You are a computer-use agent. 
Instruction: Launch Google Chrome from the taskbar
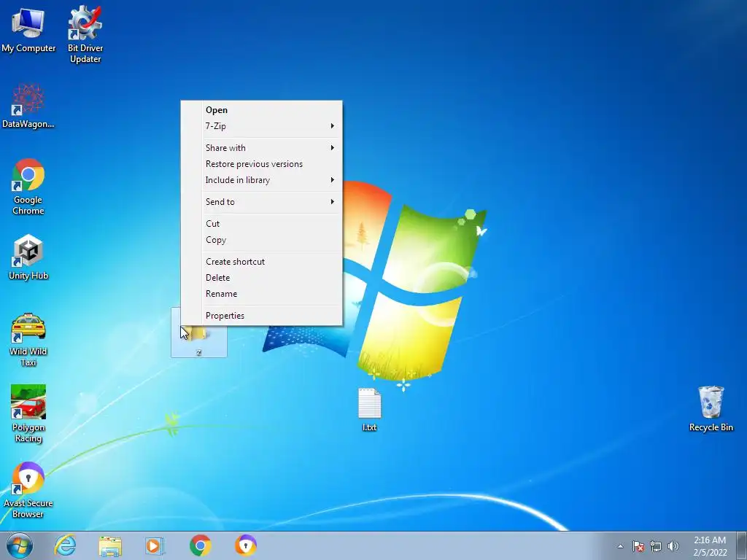click(200, 545)
